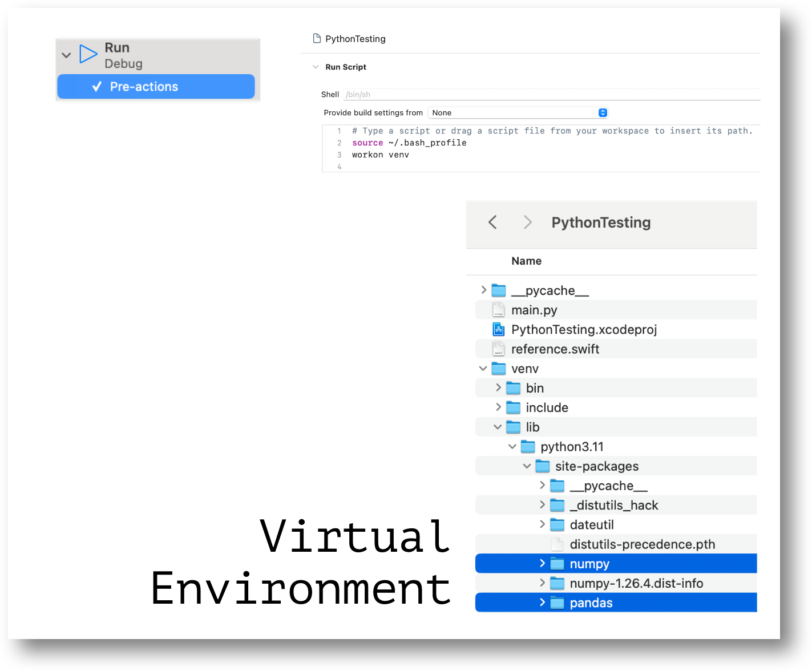Collapse the Run Debug scheme chevron
Viewport: 812px width, 671px height.
pyautogui.click(x=66, y=55)
